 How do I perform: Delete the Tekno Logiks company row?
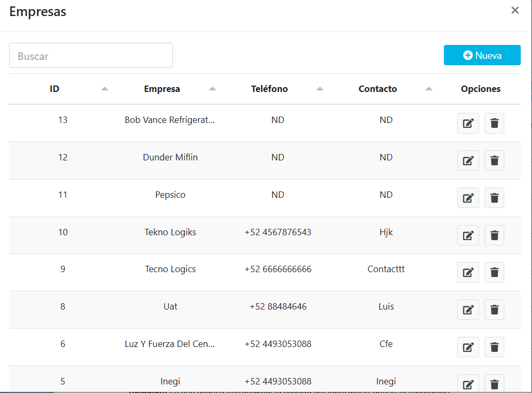point(494,235)
